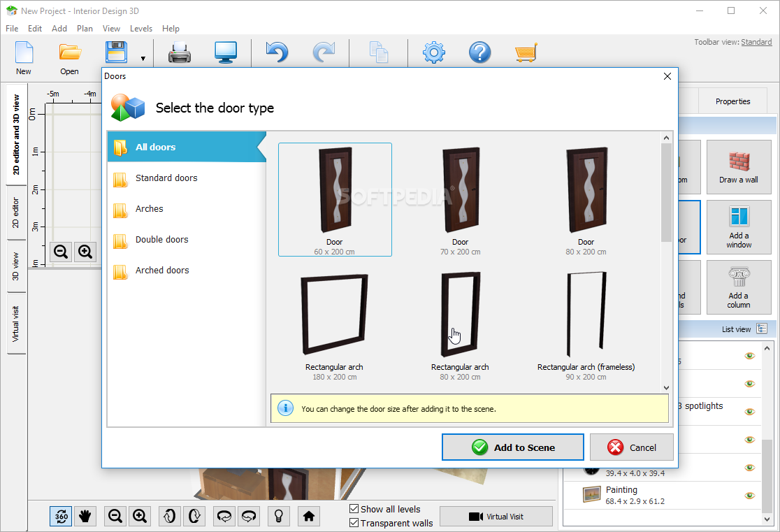Toggle visibility eye of the Painting item

tap(750, 496)
